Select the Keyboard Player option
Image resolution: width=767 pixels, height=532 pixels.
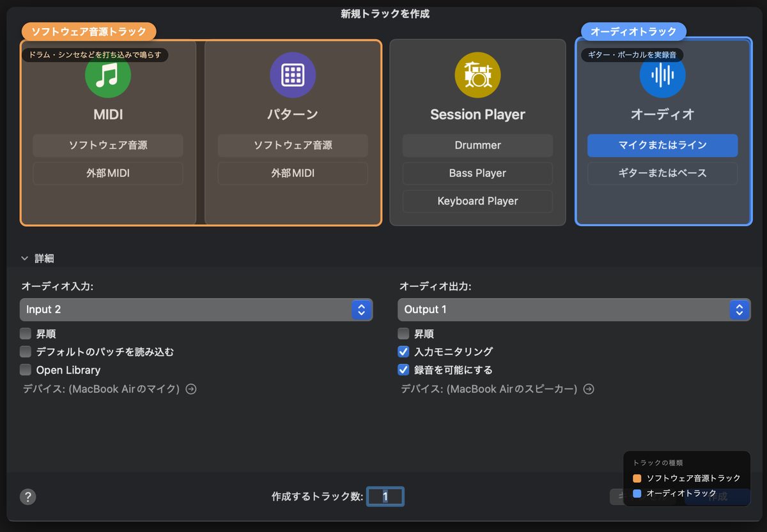tap(477, 201)
